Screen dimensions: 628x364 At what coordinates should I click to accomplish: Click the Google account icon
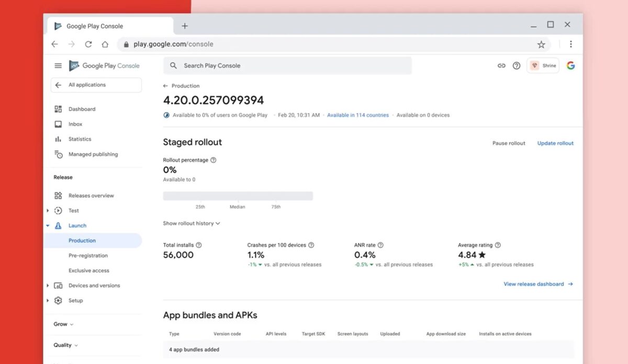[x=570, y=66]
